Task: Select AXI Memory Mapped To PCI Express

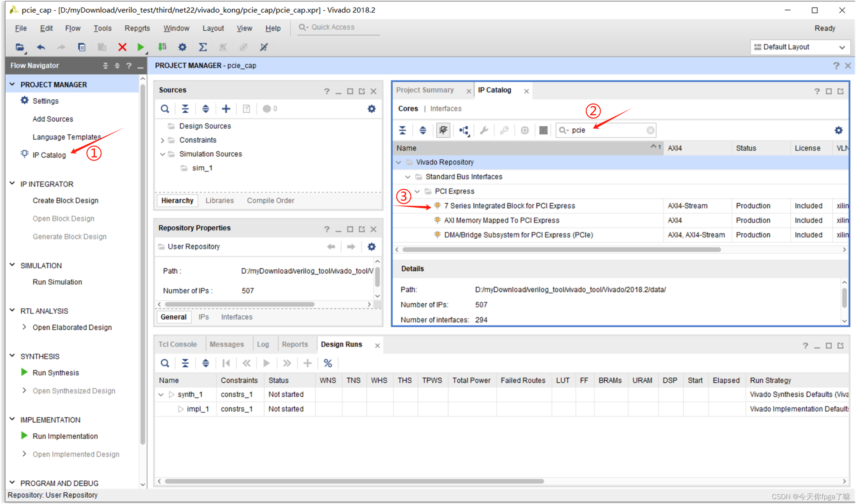Action: click(502, 221)
